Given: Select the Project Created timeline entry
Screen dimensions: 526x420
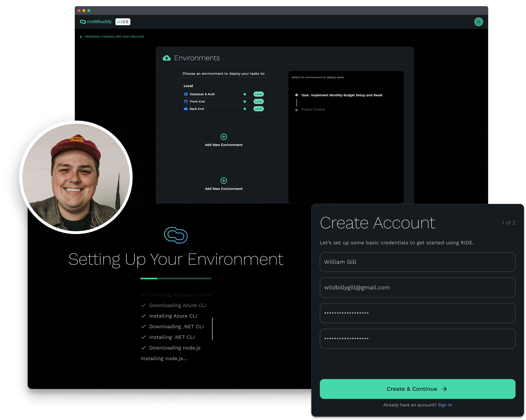Looking at the screenshot, I should click(x=313, y=110).
